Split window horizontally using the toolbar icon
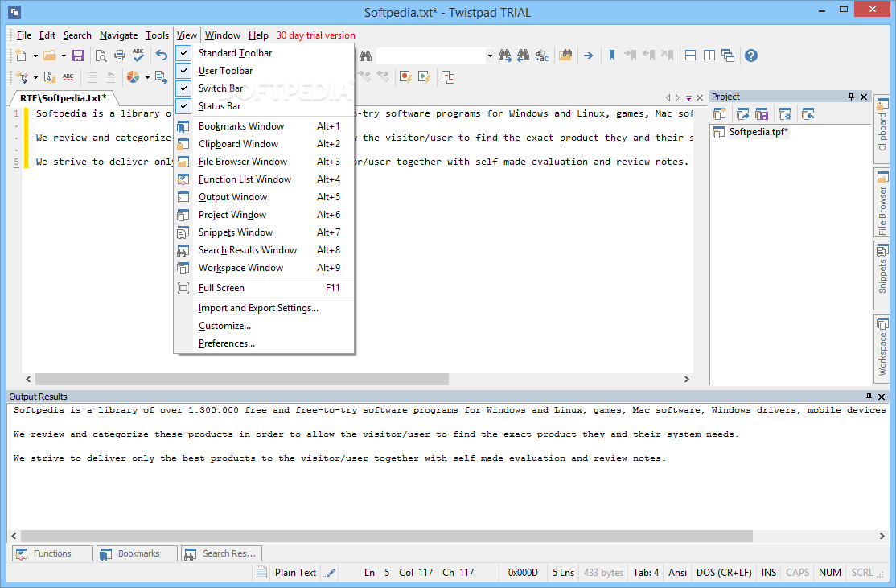This screenshot has width=896, height=588. click(690, 56)
